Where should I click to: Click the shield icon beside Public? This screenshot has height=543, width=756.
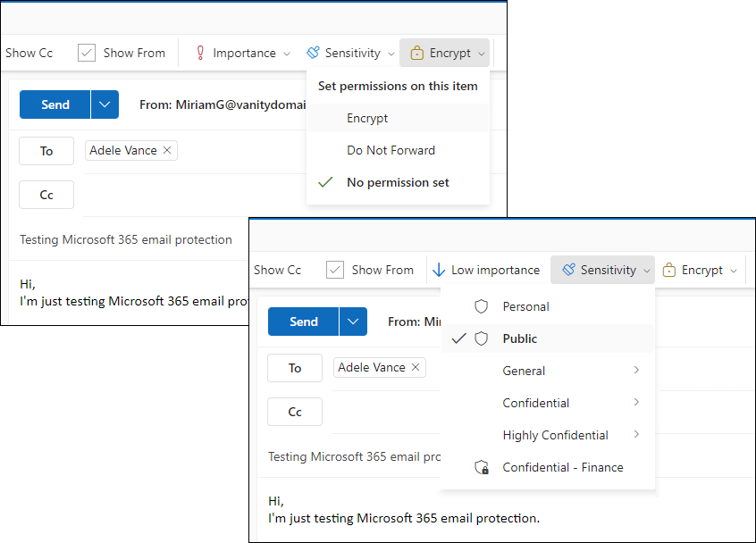click(481, 338)
